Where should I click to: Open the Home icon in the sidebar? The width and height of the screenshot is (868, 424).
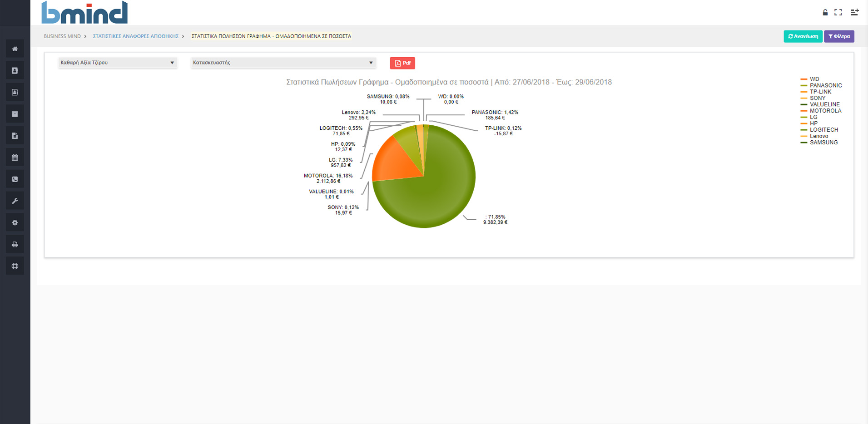15,49
